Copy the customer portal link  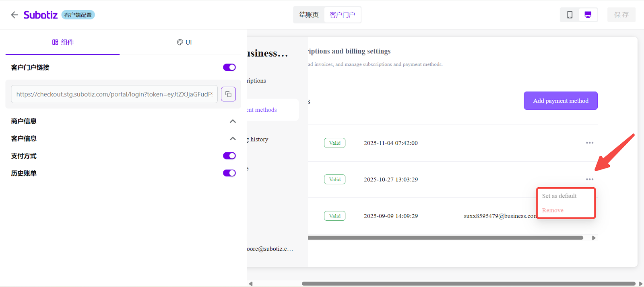pyautogui.click(x=228, y=94)
